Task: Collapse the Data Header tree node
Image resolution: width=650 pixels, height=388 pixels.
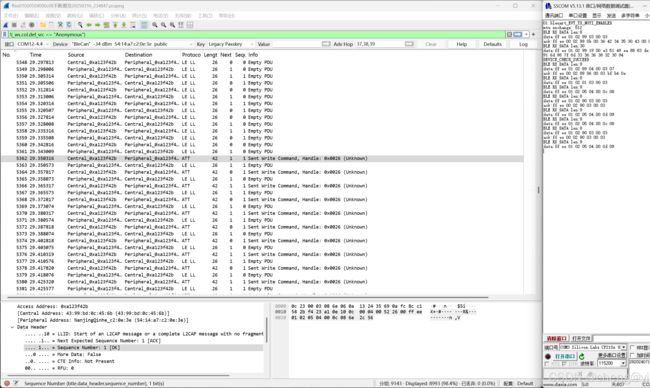Action: click(x=12, y=327)
